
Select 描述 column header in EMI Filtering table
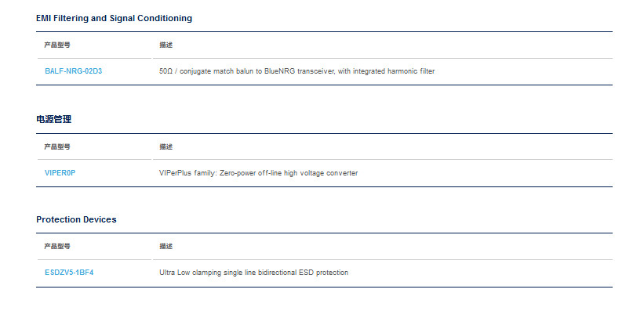(x=166, y=45)
